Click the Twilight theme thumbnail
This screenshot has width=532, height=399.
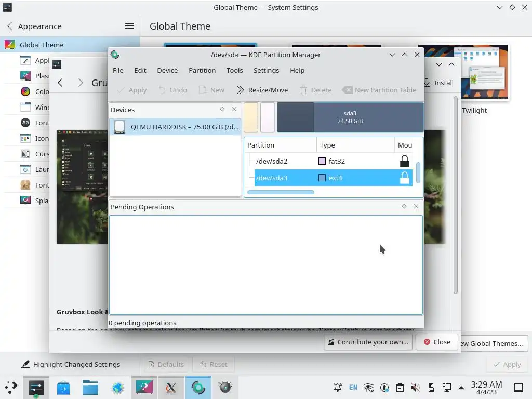pos(484,72)
